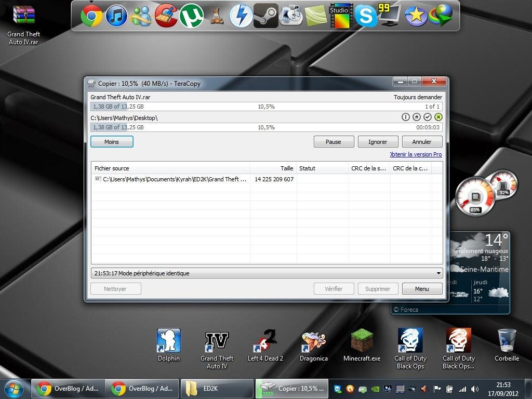Image resolution: width=532 pixels, height=399 pixels.
Task: Select the Dolphin desktop shortcut
Action: [x=169, y=345]
